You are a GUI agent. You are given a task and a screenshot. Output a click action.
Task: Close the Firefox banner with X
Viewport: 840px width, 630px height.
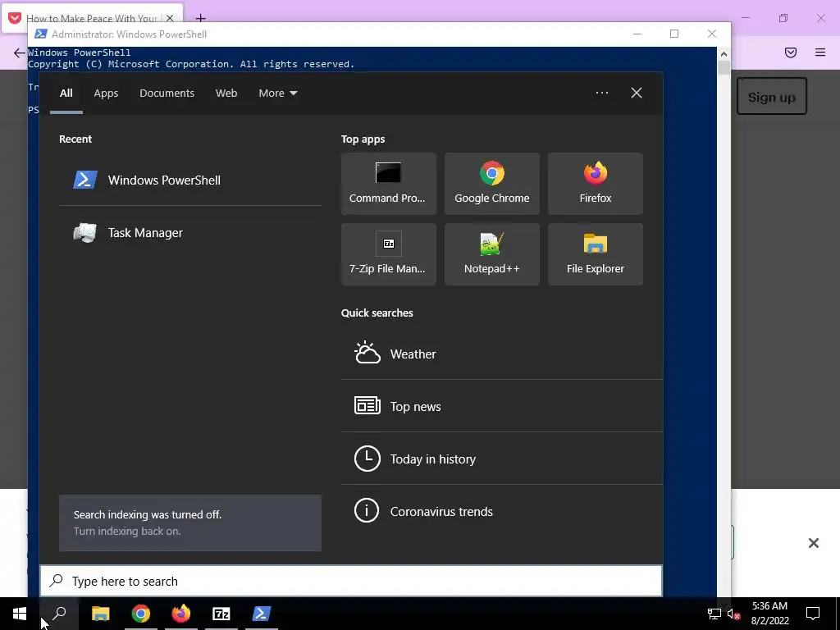813,543
